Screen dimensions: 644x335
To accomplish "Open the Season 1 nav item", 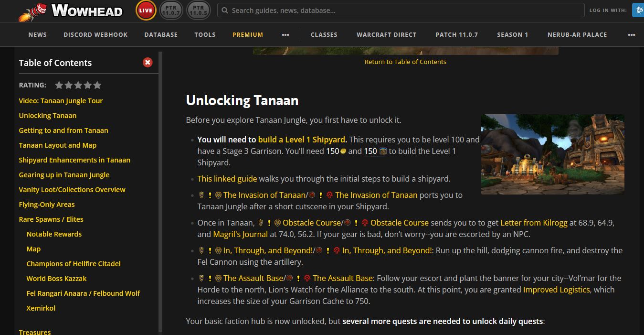I will pos(513,34).
